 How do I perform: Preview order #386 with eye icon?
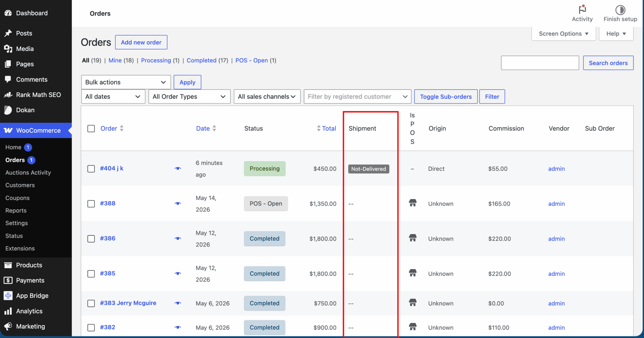point(178,239)
